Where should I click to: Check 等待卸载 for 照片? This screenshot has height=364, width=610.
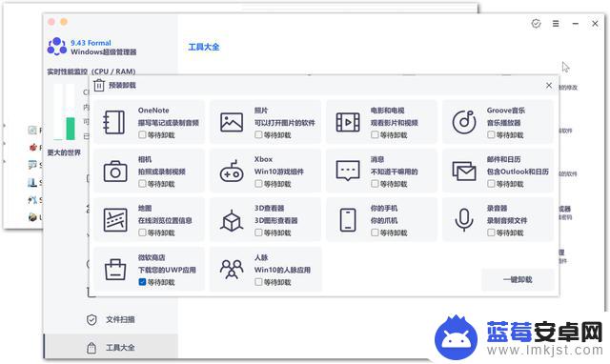pyautogui.click(x=258, y=135)
